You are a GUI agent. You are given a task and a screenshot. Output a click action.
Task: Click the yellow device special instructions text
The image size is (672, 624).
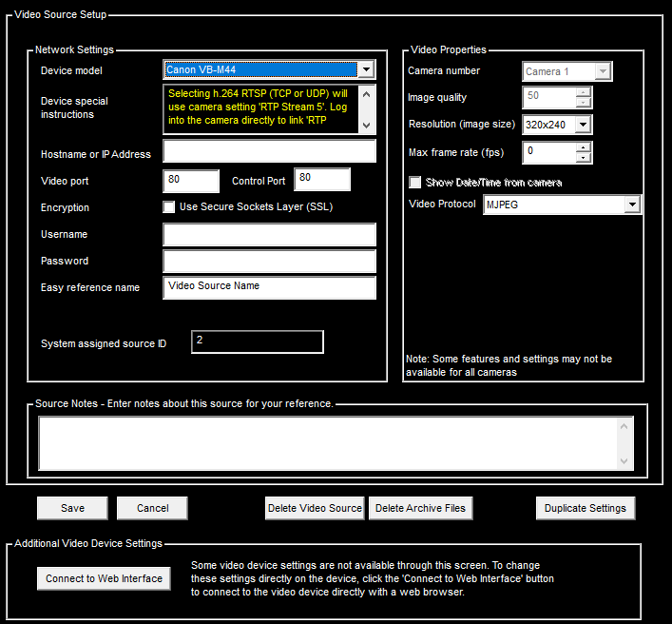coord(258,107)
